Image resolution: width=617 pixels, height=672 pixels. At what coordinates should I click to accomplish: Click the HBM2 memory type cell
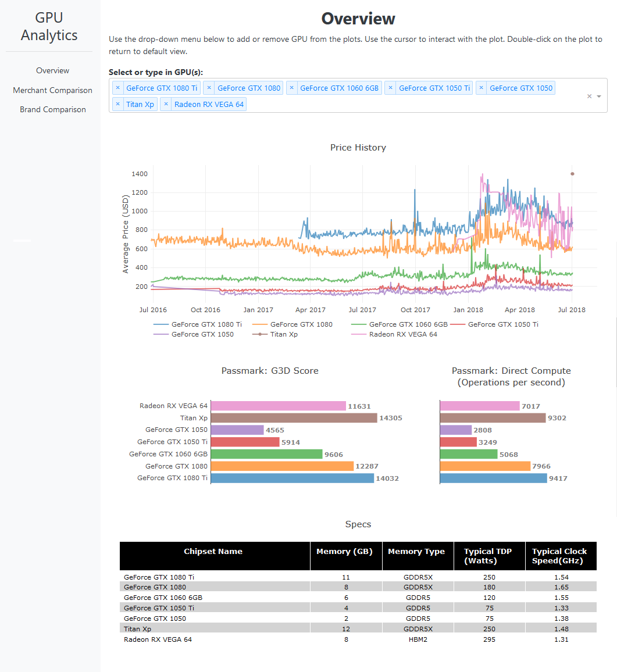pyautogui.click(x=418, y=639)
